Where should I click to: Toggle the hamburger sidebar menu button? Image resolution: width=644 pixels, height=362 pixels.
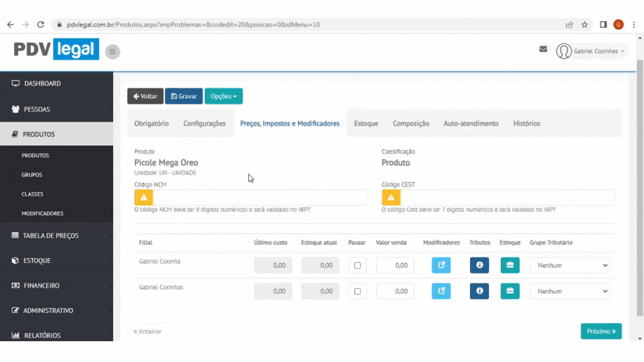point(112,52)
